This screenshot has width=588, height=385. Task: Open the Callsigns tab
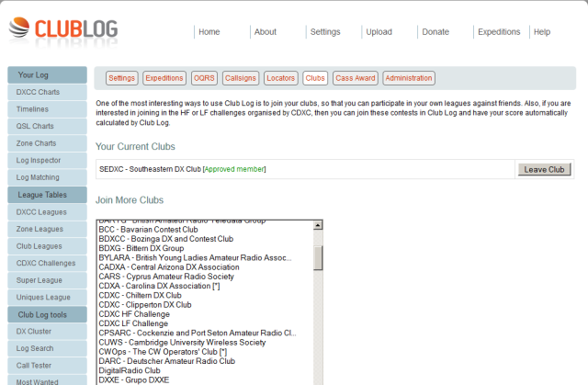pos(241,78)
